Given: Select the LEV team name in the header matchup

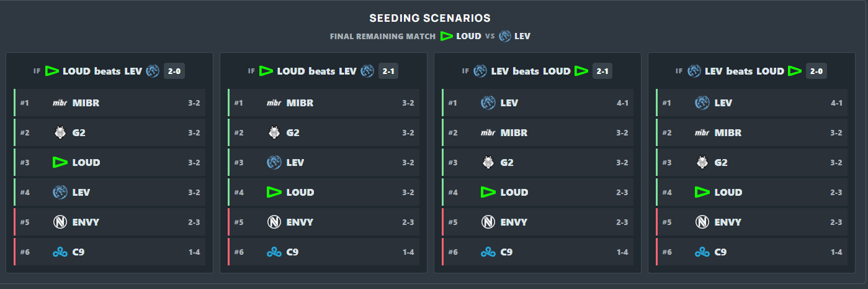Looking at the screenshot, I should coord(522,36).
